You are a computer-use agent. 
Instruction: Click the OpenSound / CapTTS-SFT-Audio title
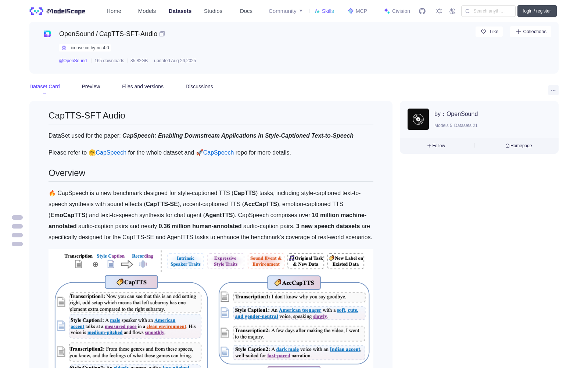[x=108, y=34]
